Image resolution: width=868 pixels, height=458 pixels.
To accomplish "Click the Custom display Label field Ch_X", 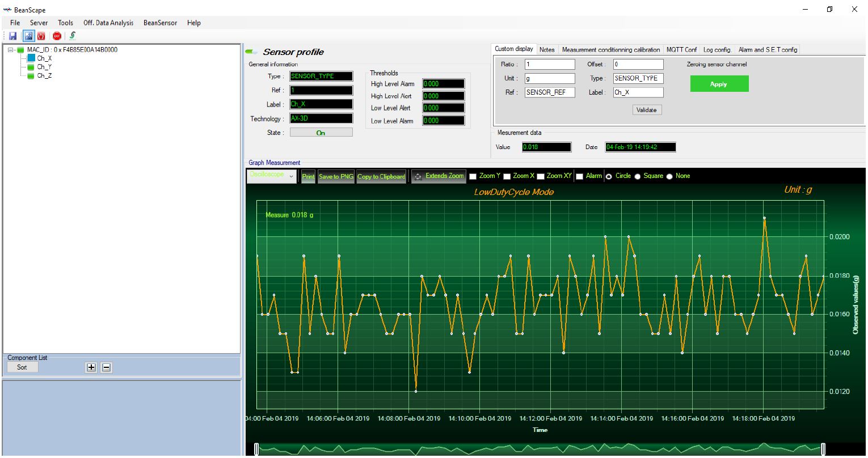I will [x=638, y=92].
